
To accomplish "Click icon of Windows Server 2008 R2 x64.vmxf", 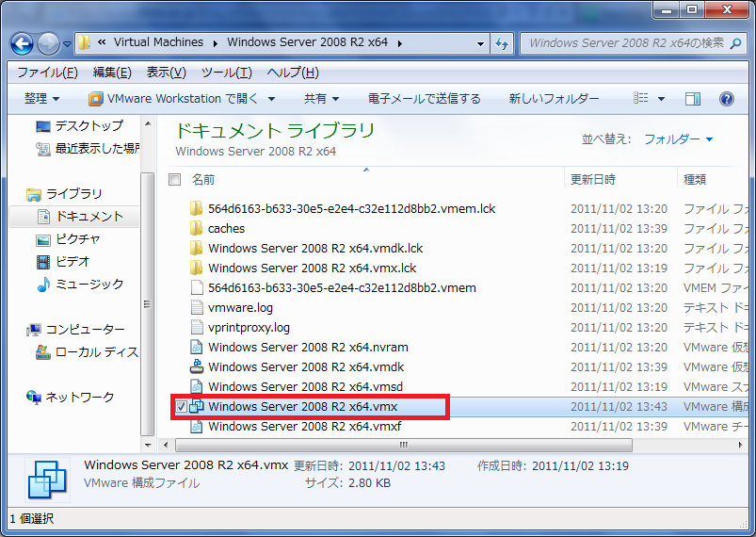I will click(x=197, y=427).
